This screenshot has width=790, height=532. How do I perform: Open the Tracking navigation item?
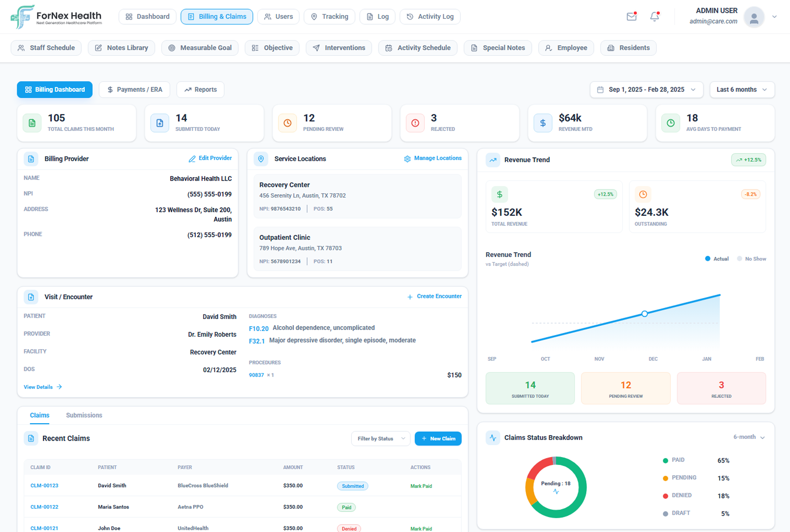[329, 16]
